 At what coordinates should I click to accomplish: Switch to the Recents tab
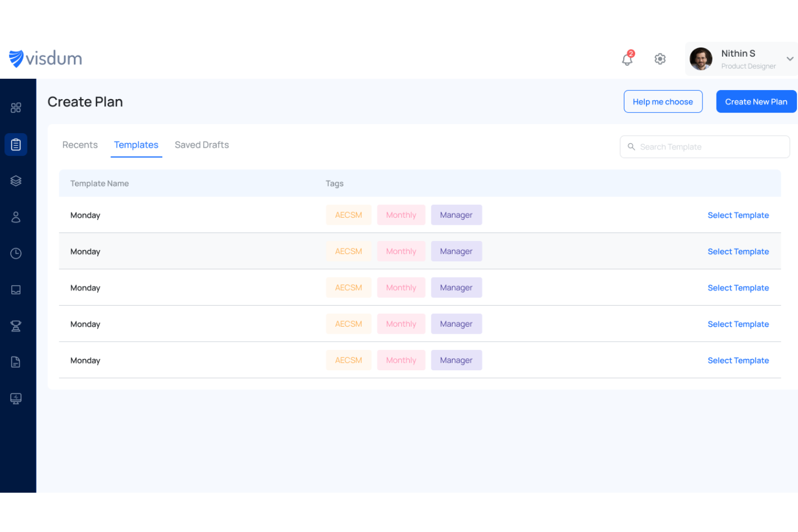pyautogui.click(x=80, y=144)
